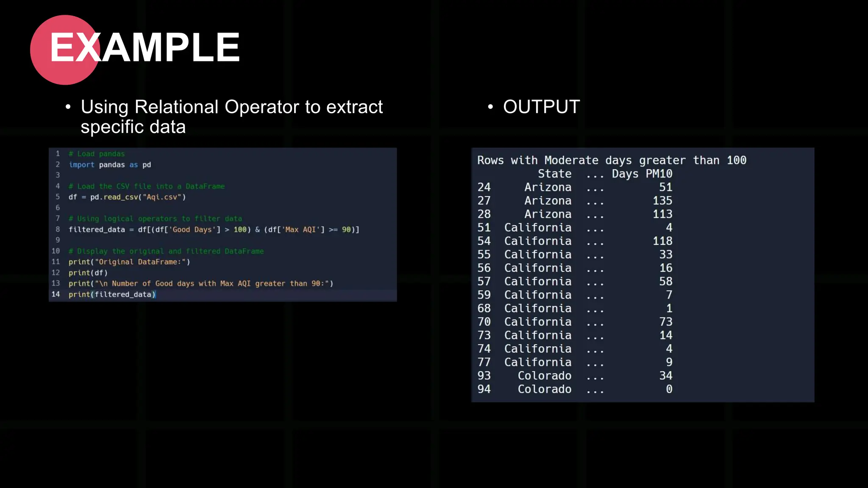
Task: Click the EXAMPLE slide title
Action: coord(145,47)
